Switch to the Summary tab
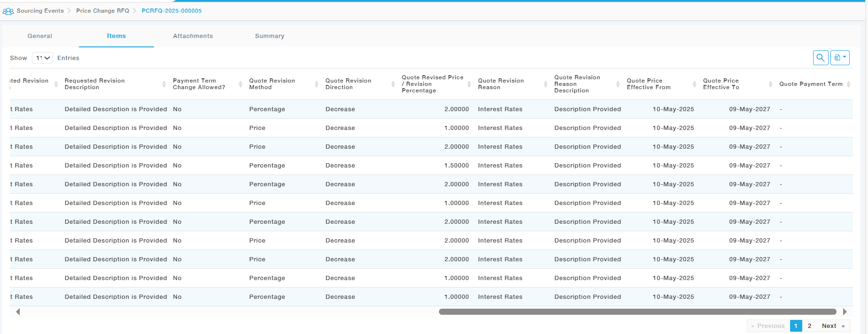The height and width of the screenshot is (334, 868). 269,36
